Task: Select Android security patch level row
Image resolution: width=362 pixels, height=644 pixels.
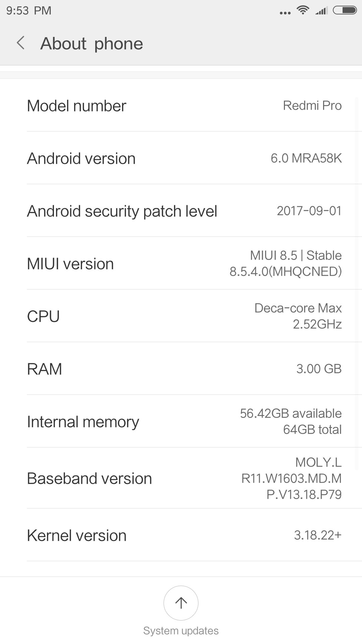Action: (181, 211)
